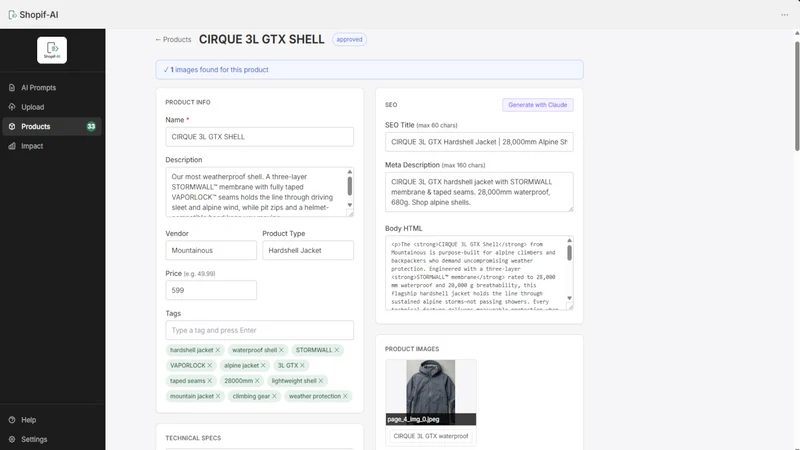Screen dimensions: 800x450
Task: Remove alpine jacket tag
Action: pyautogui.click(x=263, y=365)
